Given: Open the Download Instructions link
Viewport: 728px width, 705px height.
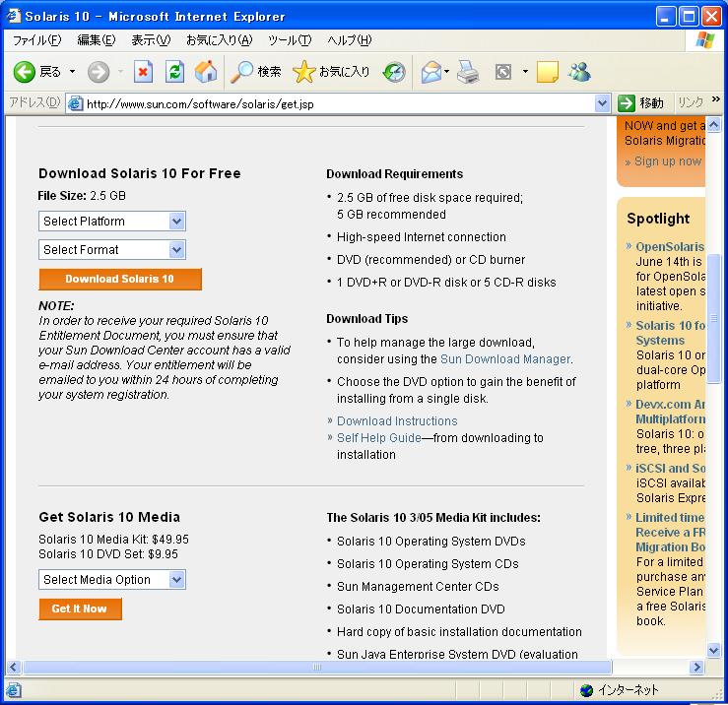Looking at the screenshot, I should click(397, 421).
